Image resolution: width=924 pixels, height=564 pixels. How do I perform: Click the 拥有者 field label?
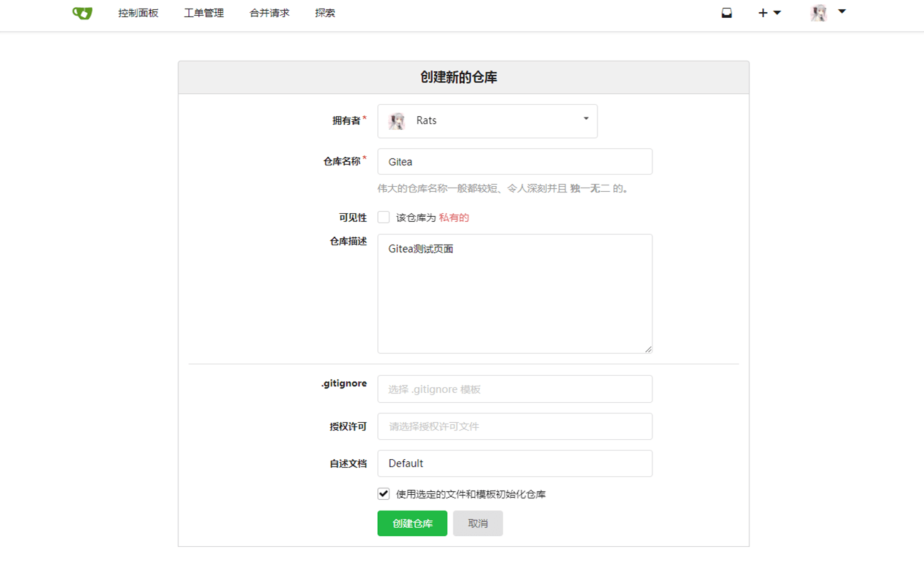click(346, 121)
